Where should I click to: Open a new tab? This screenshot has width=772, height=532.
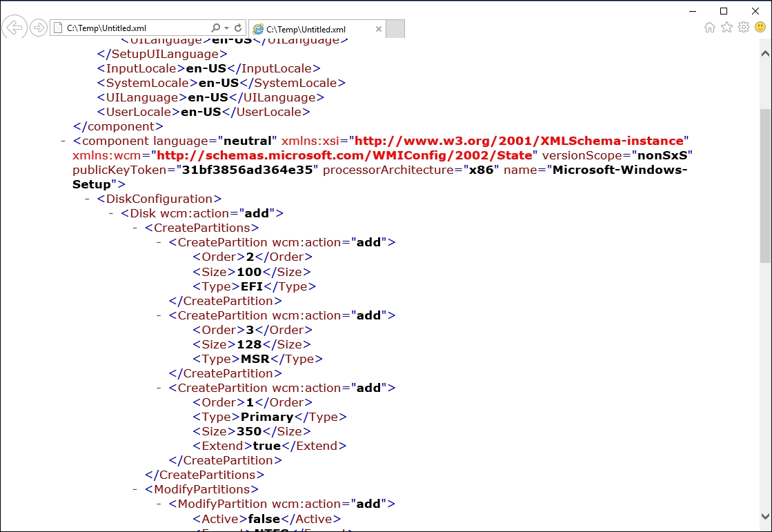[x=395, y=29]
